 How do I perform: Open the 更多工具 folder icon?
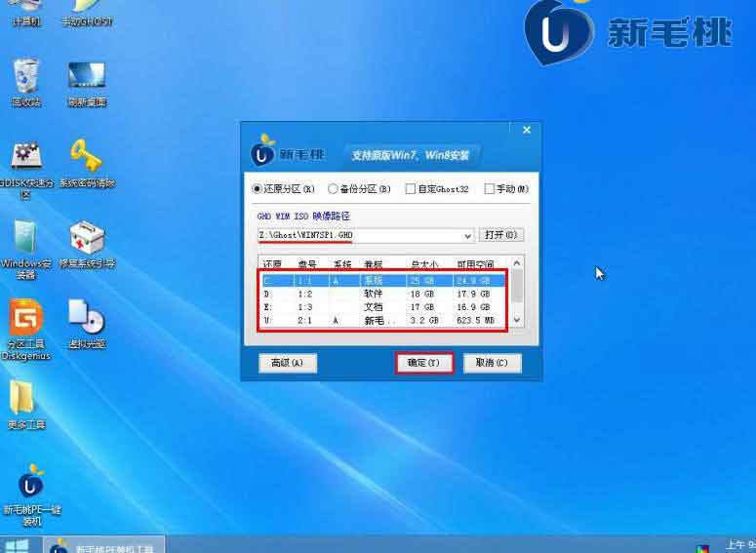click(x=26, y=404)
